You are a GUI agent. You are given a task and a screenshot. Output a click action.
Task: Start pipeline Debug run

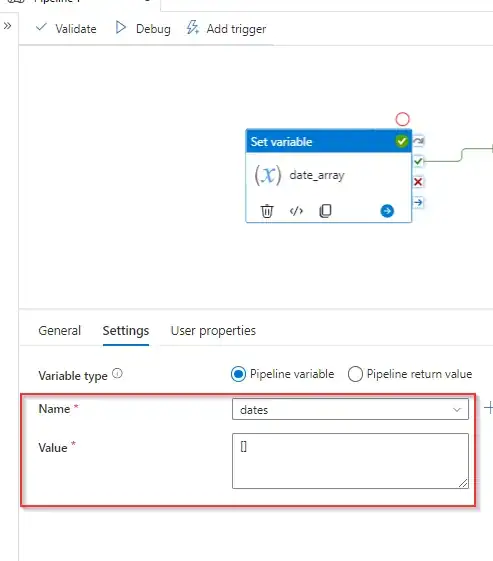(x=143, y=28)
